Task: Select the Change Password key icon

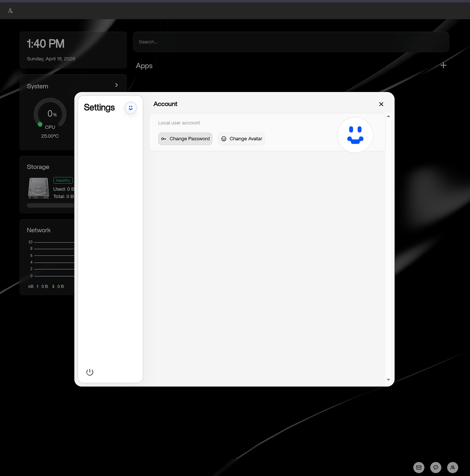Action: (164, 139)
